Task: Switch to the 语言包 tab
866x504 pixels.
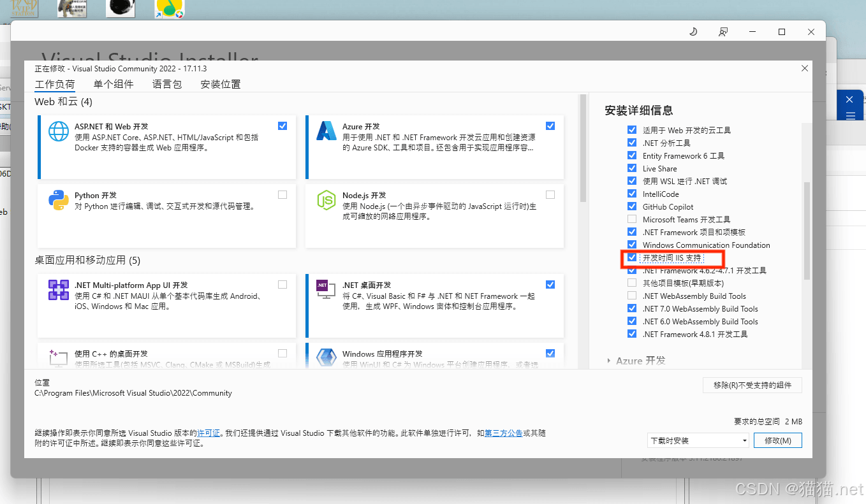Action: [x=167, y=84]
